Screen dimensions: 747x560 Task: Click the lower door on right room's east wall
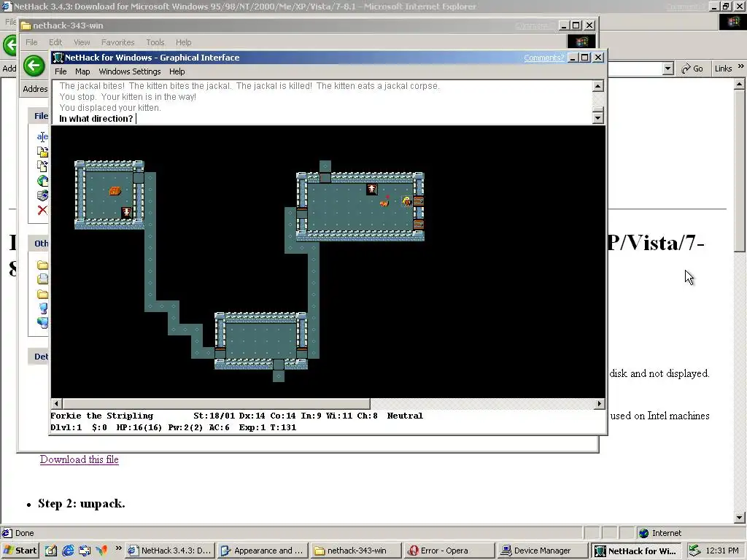pos(419,225)
